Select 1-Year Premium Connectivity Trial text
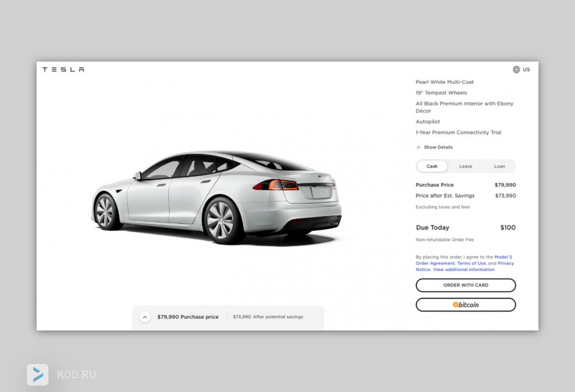 pyautogui.click(x=459, y=132)
